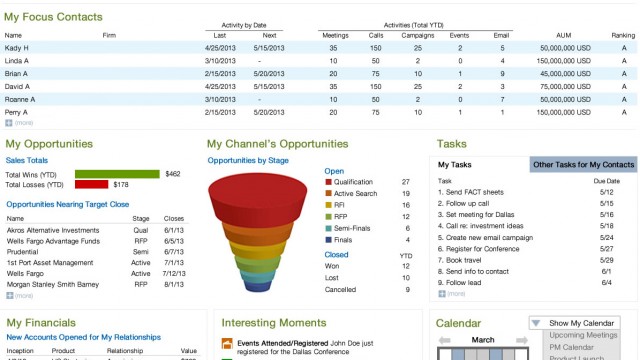Screen dimensions: 640x360
Task: Click the Open stage heading link
Action: (x=334, y=171)
